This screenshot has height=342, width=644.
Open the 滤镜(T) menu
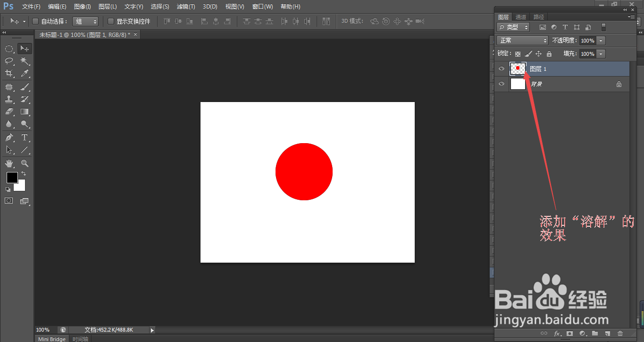(x=186, y=7)
